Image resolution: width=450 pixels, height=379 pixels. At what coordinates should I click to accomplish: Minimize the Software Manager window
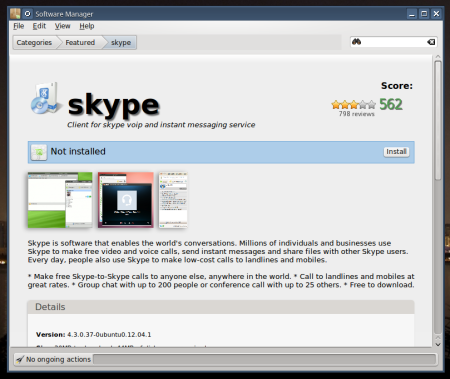(x=412, y=14)
